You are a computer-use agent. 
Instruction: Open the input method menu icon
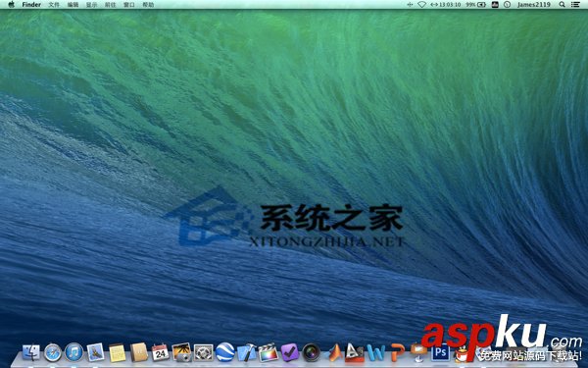pyautogui.click(x=495, y=5)
